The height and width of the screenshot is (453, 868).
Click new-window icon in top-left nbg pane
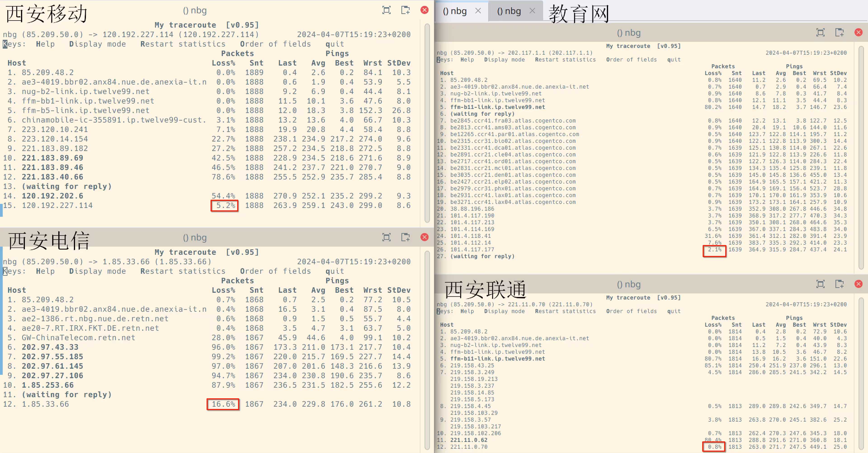[x=405, y=10]
